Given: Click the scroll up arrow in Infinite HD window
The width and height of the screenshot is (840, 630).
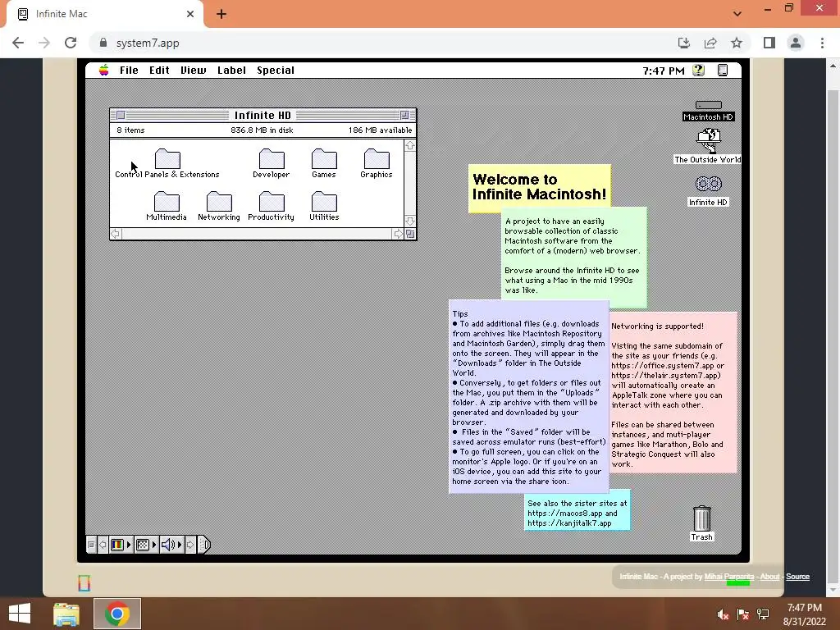Looking at the screenshot, I should click(x=410, y=146).
